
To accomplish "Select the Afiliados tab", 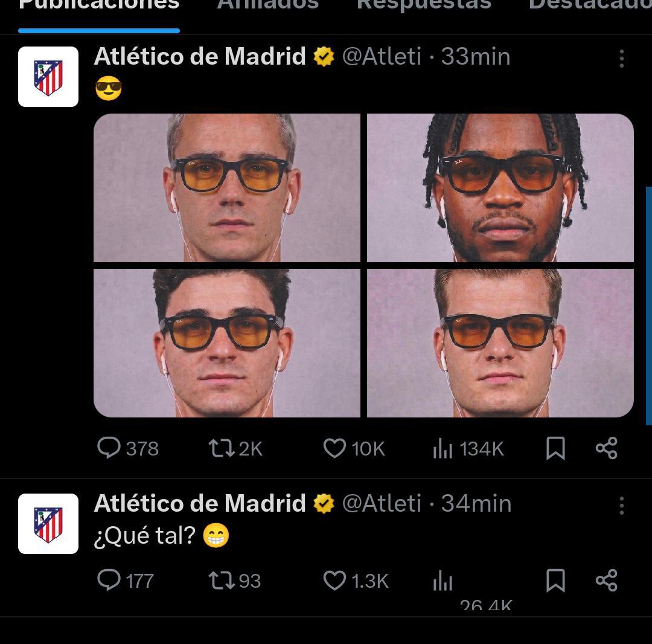I will click(267, 6).
